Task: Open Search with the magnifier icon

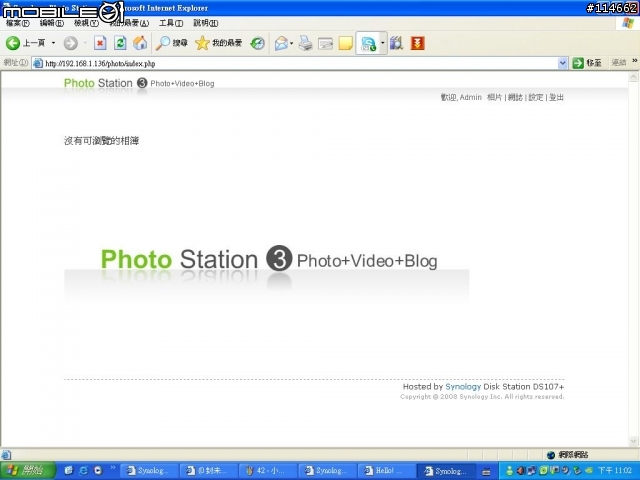Action: point(163,43)
